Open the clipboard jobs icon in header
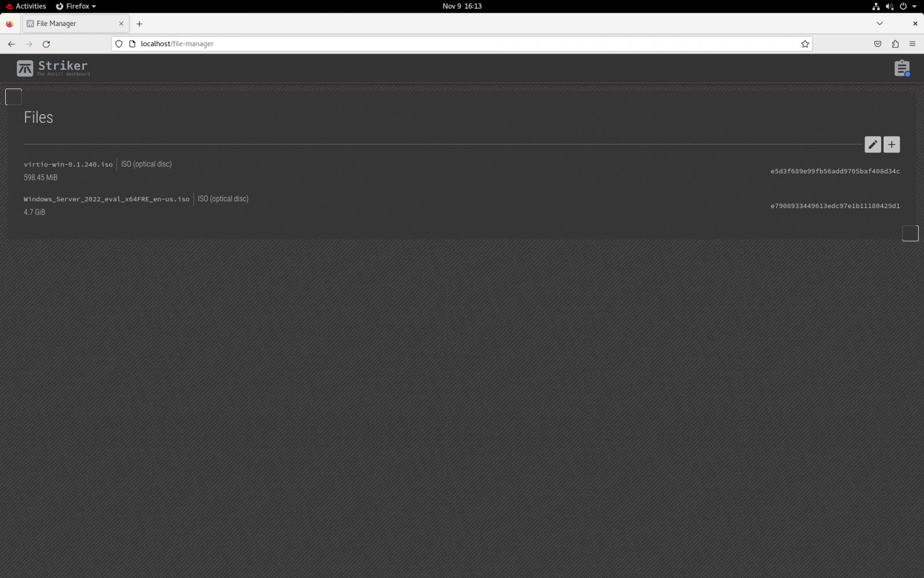Image resolution: width=924 pixels, height=578 pixels. coord(901,68)
